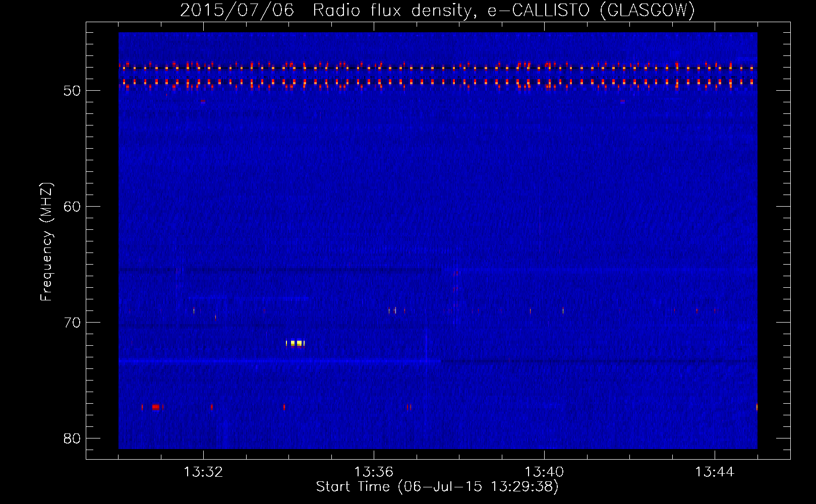Click the 60 frequency tick label
The width and height of the screenshot is (816, 504).
point(72,207)
